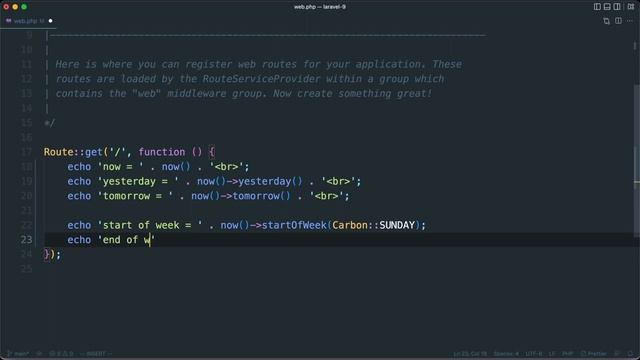Viewport: 640px width, 360px height.
Task: Click the errors and warnings counter
Action: [x=61, y=353]
